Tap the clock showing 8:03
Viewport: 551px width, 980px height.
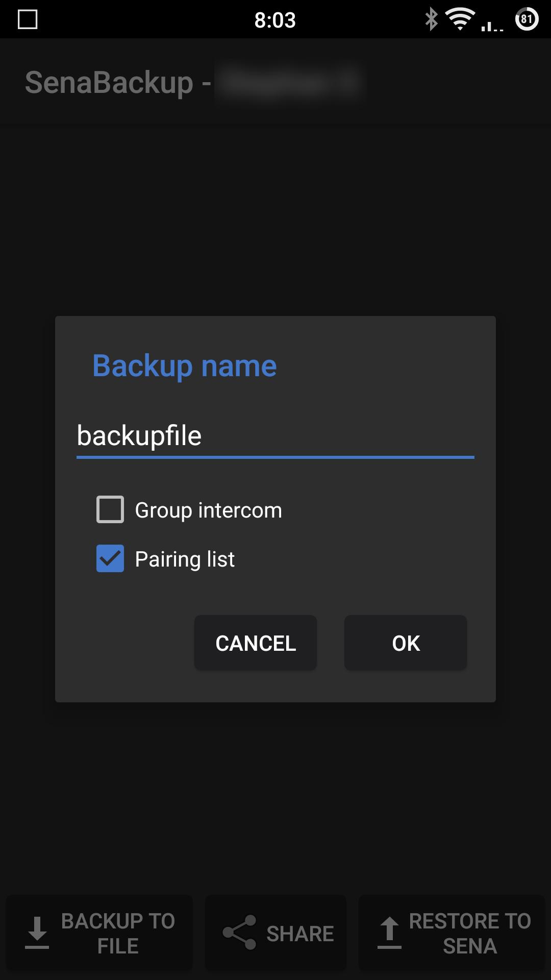(275, 19)
